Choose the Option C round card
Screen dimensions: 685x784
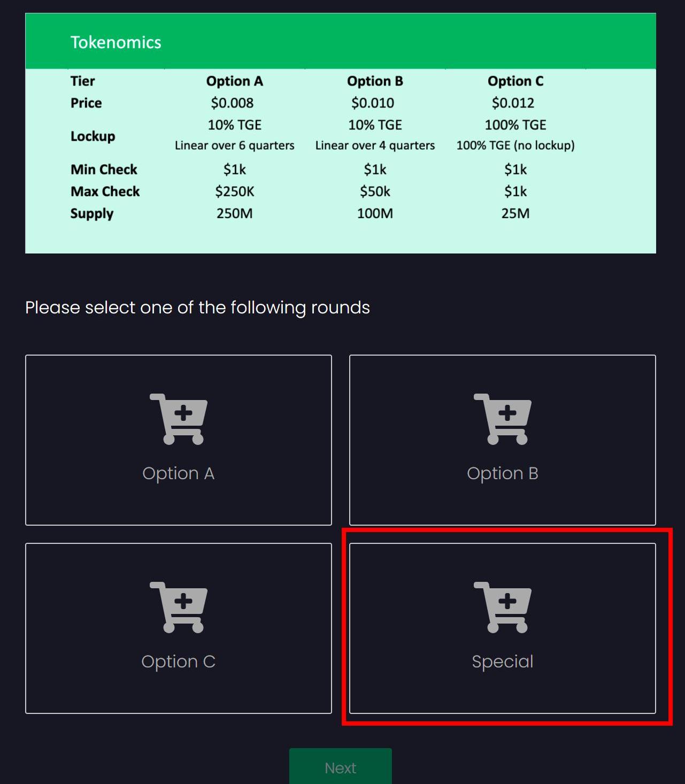[179, 628]
